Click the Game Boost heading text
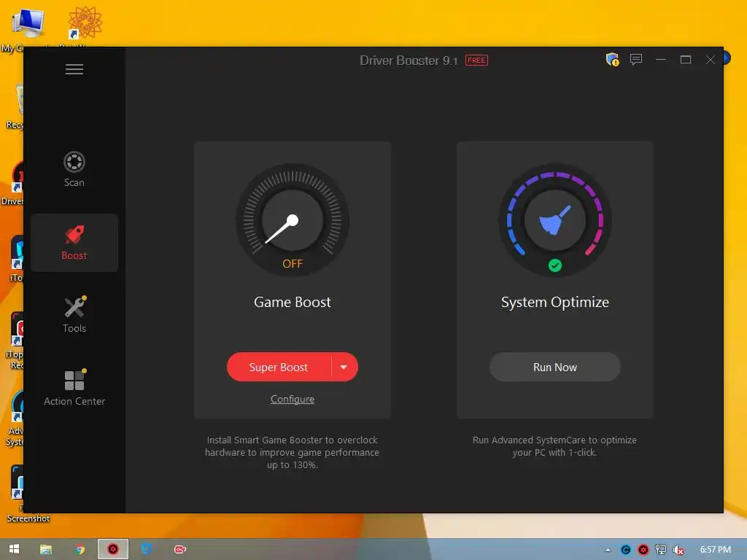The height and width of the screenshot is (560, 747). pos(293,302)
